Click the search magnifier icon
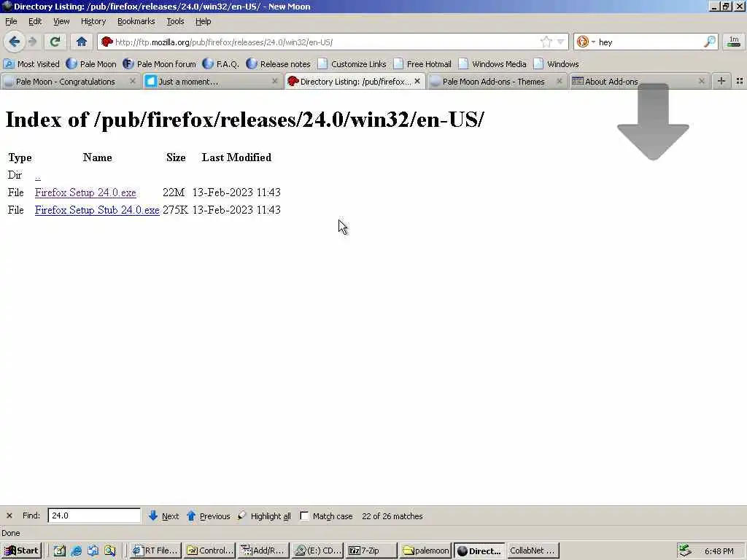The height and width of the screenshot is (560, 747). click(709, 42)
